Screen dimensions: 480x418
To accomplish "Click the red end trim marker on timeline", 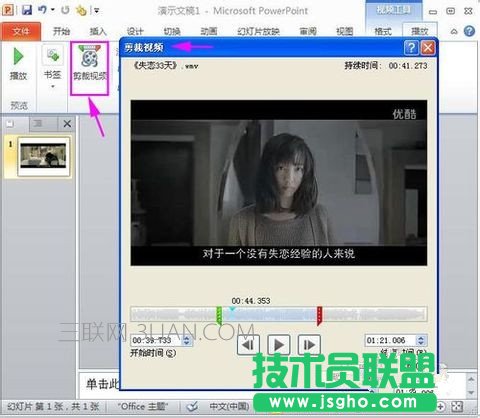I will [x=319, y=315].
